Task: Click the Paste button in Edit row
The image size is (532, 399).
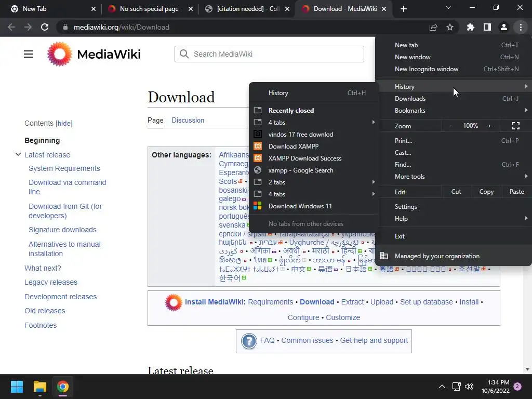Action: click(516, 192)
